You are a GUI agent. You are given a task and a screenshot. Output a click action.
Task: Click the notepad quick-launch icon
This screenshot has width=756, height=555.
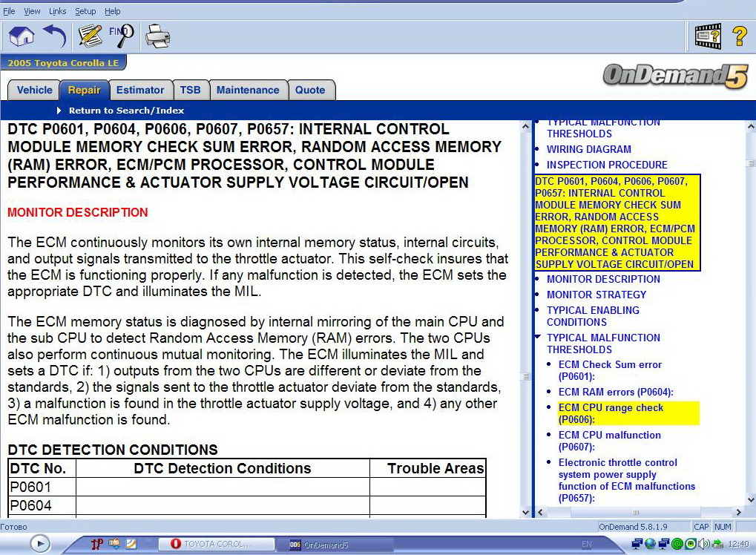tap(131, 544)
